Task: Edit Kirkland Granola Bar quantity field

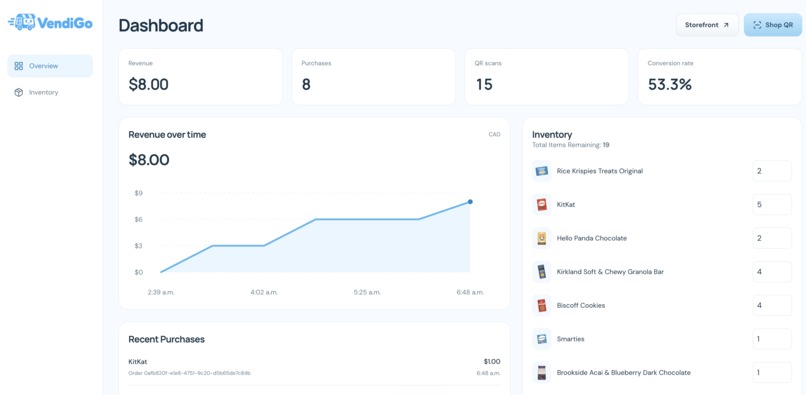Action: pyautogui.click(x=772, y=272)
